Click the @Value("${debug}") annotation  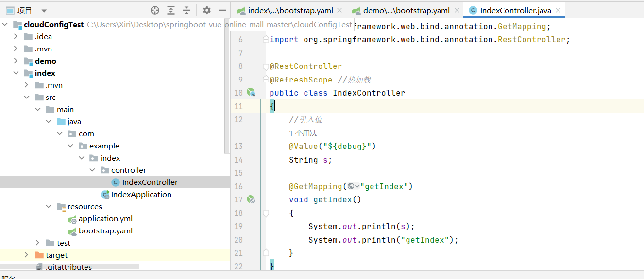(333, 146)
